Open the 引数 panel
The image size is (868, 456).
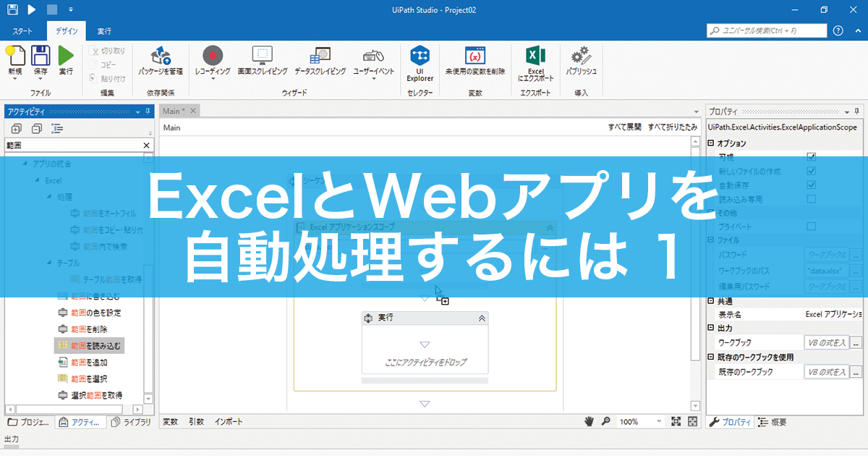196,421
